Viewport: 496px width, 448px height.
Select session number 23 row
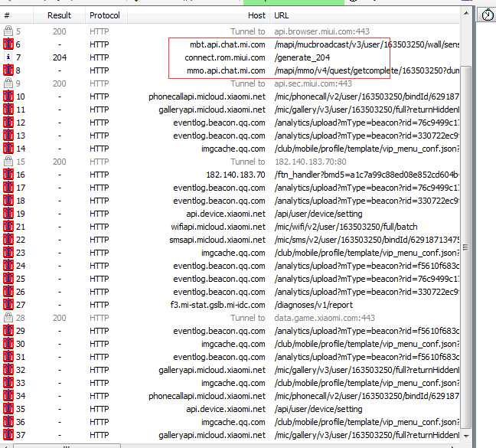pyautogui.click(x=230, y=253)
